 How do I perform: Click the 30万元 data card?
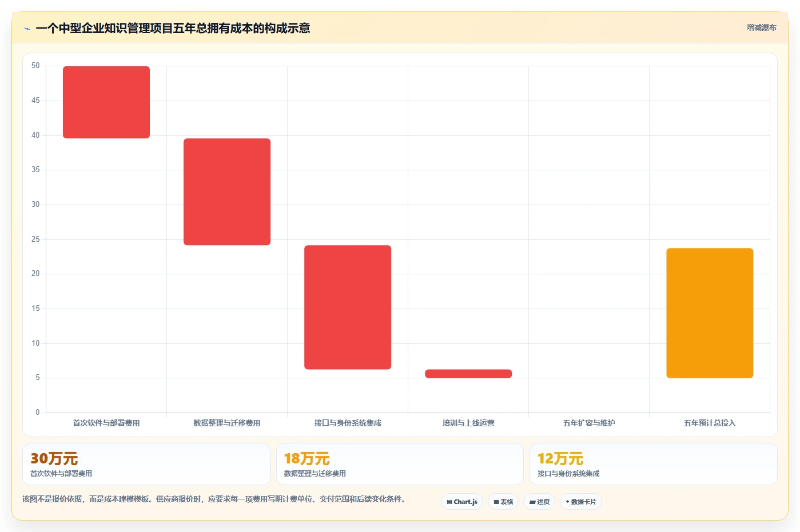pos(146,464)
